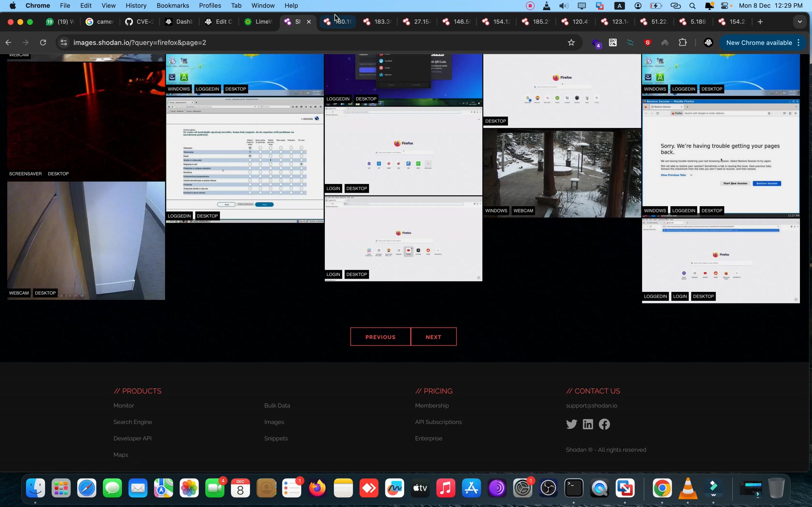This screenshot has height=507, width=812.
Task: Open Apple Music from the Dock
Action: [446, 488]
